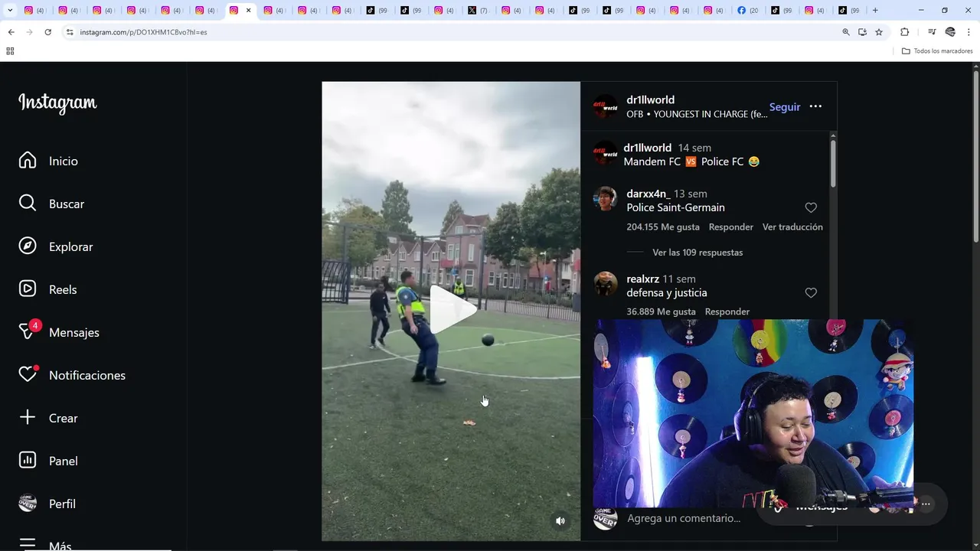Viewport: 980px width, 551px height.
Task: Click the 14 sem caption timestamp
Action: click(694, 148)
